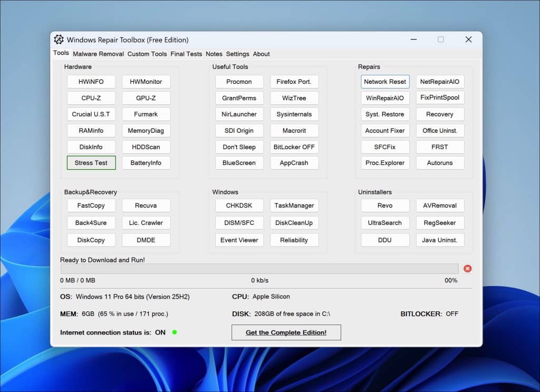Image resolution: width=540 pixels, height=392 pixels.
Task: Click the gear icon in the title bar
Action: pos(59,40)
